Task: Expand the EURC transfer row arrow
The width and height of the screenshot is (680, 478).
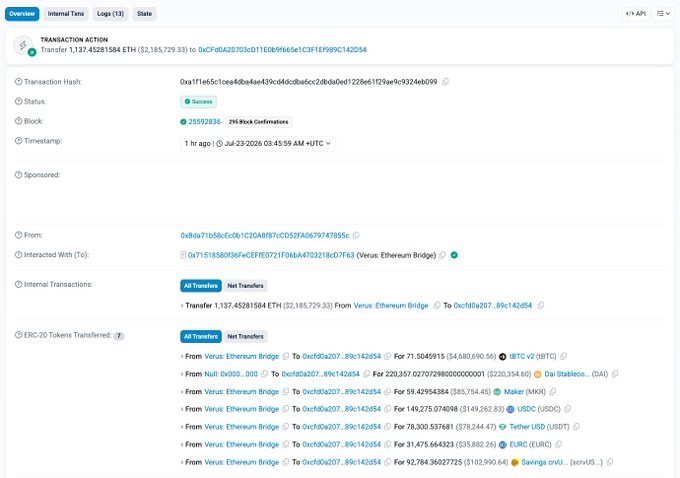Action: pos(182,445)
